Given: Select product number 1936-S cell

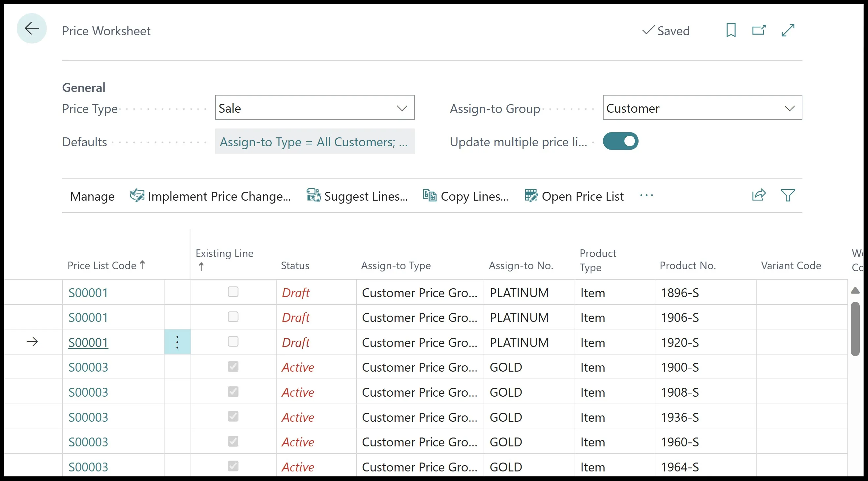Looking at the screenshot, I should pos(705,417).
